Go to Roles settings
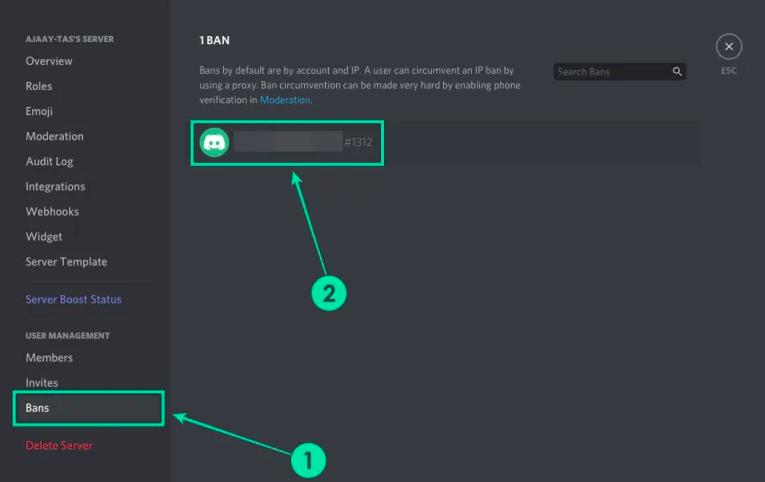765x482 pixels. (x=39, y=86)
